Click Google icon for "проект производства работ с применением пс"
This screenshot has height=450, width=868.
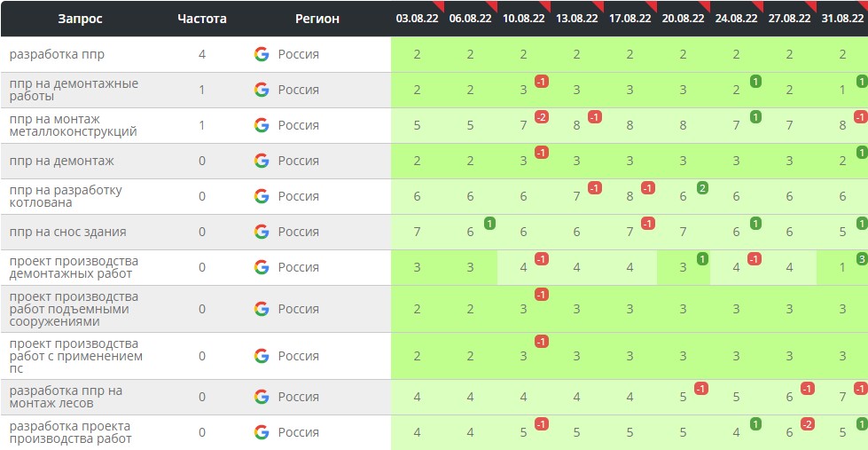tap(261, 356)
